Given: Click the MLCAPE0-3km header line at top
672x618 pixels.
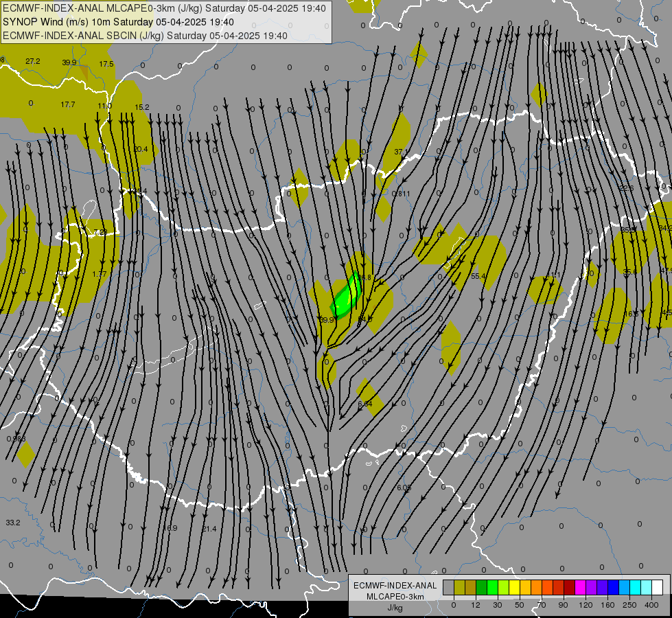Looking at the screenshot, I should (164, 8).
